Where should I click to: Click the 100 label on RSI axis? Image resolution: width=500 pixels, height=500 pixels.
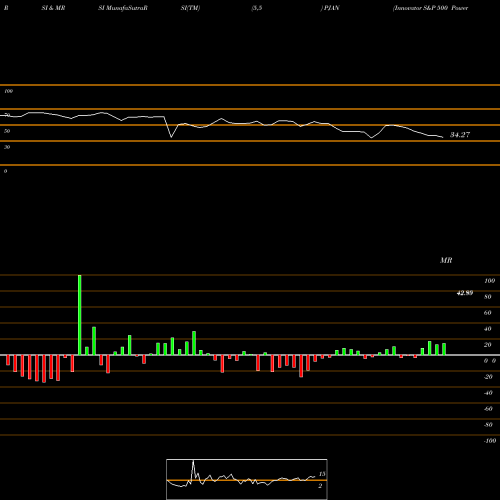[9, 91]
